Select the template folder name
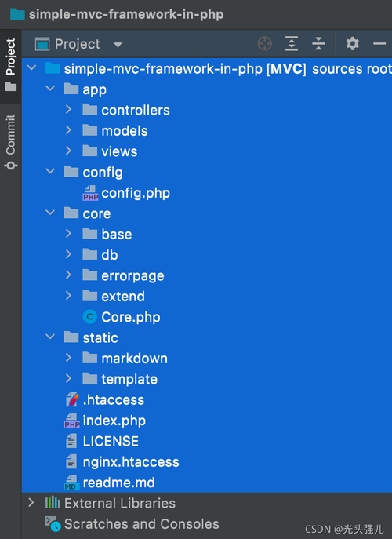This screenshot has width=392, height=539. tap(129, 379)
